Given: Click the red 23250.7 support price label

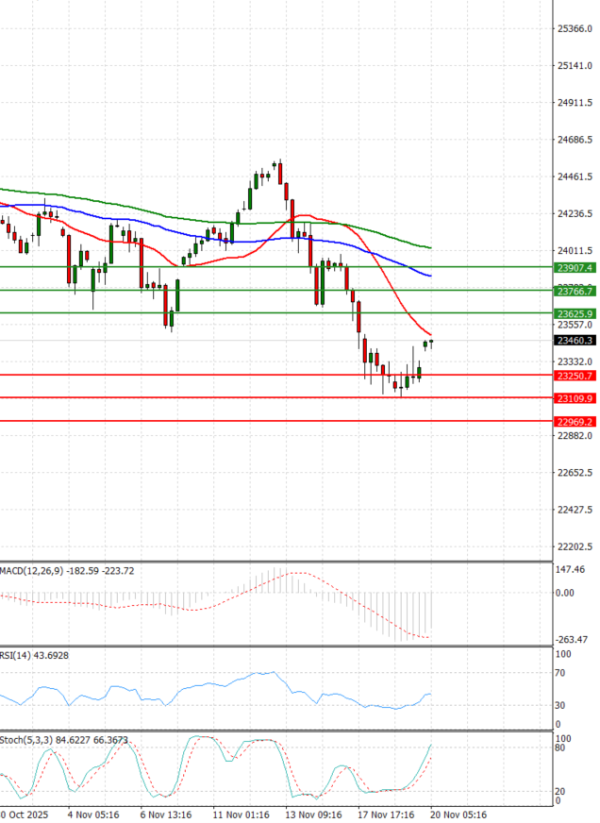Looking at the screenshot, I should [574, 376].
